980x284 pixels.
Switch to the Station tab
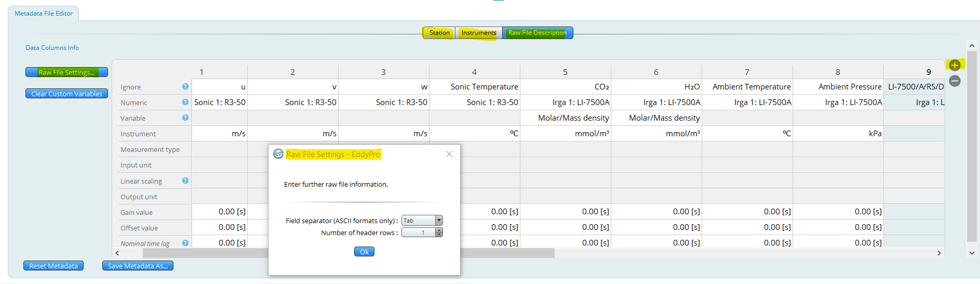click(439, 33)
